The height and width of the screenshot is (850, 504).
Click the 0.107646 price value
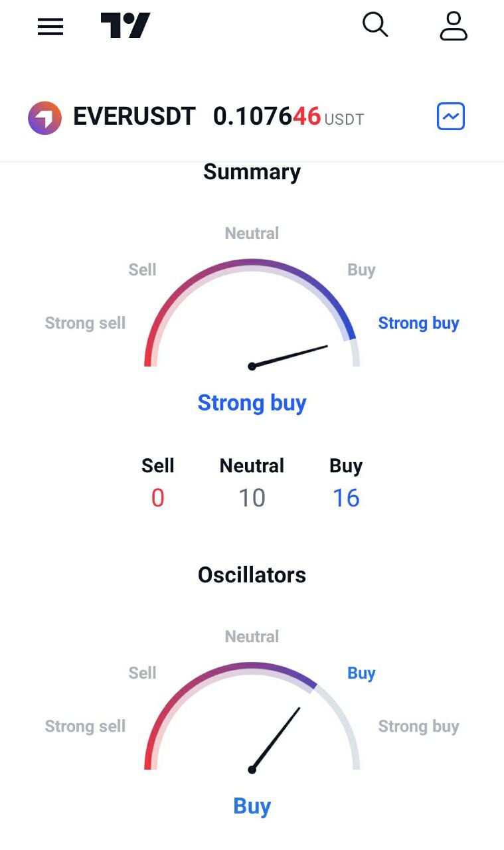point(266,117)
